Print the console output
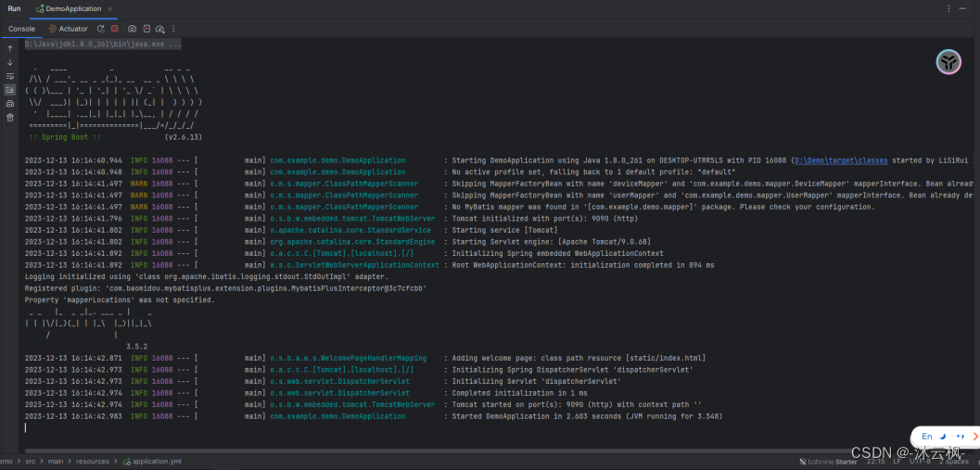980x470 pixels. (10, 104)
